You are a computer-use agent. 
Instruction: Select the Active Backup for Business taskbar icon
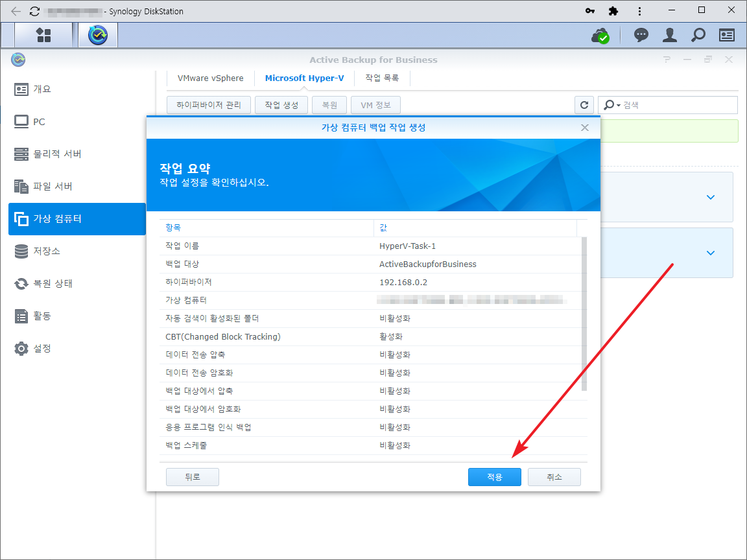(98, 35)
